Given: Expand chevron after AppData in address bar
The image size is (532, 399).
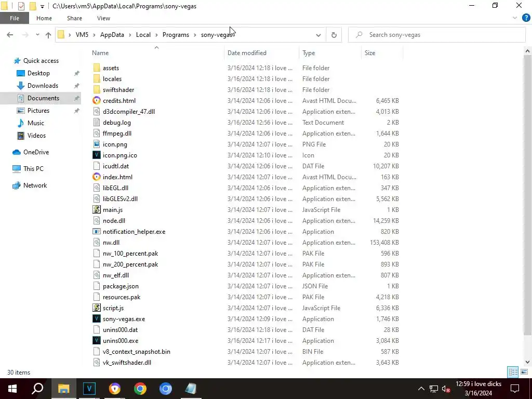Looking at the screenshot, I should [x=130, y=35].
